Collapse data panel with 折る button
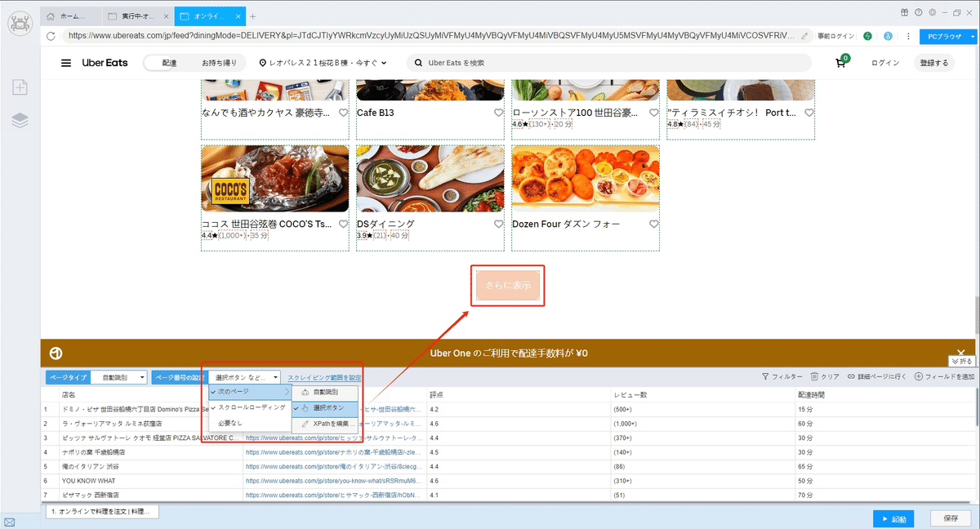Screen dimensions: 980x529 961,361
